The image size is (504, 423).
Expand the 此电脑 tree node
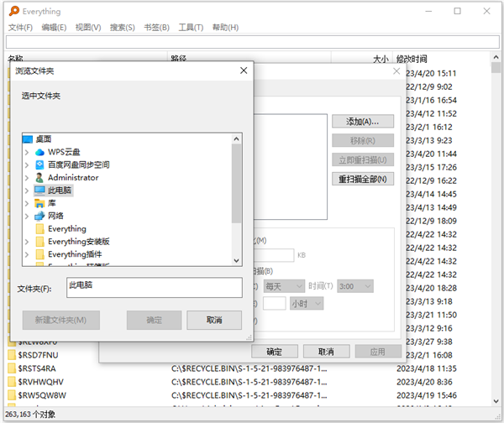click(27, 191)
